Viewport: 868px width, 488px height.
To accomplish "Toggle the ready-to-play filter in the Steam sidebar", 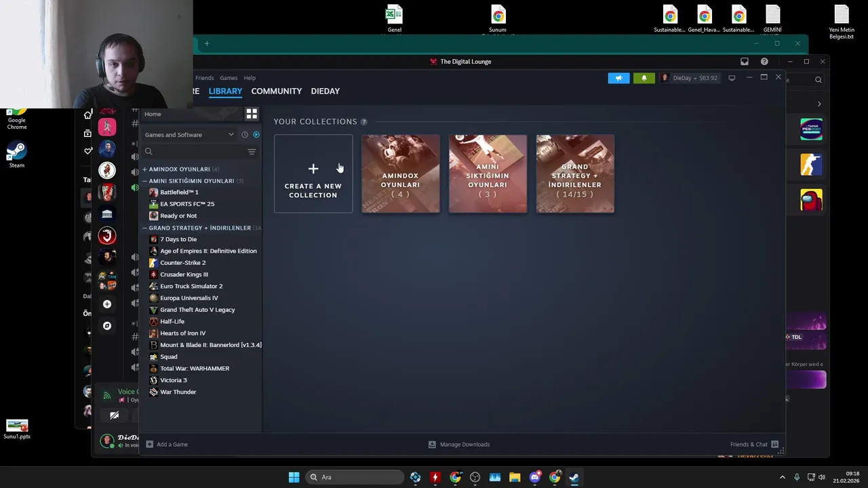I will point(256,134).
